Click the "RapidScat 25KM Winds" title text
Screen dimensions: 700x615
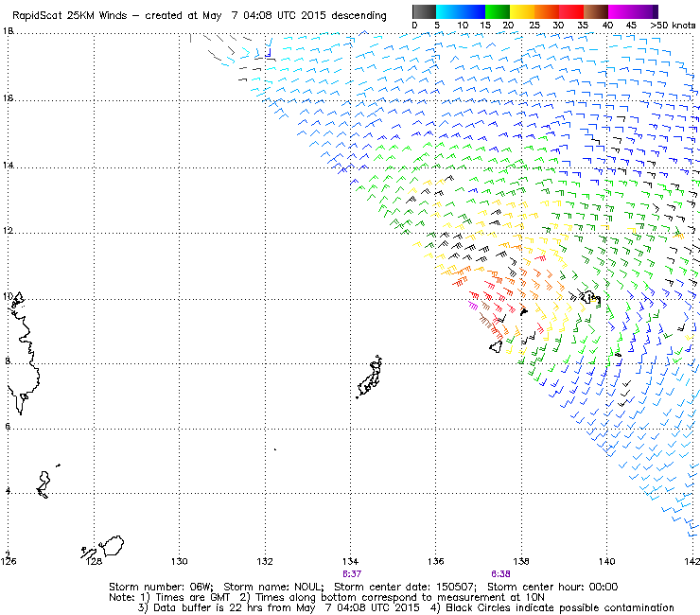70,15
